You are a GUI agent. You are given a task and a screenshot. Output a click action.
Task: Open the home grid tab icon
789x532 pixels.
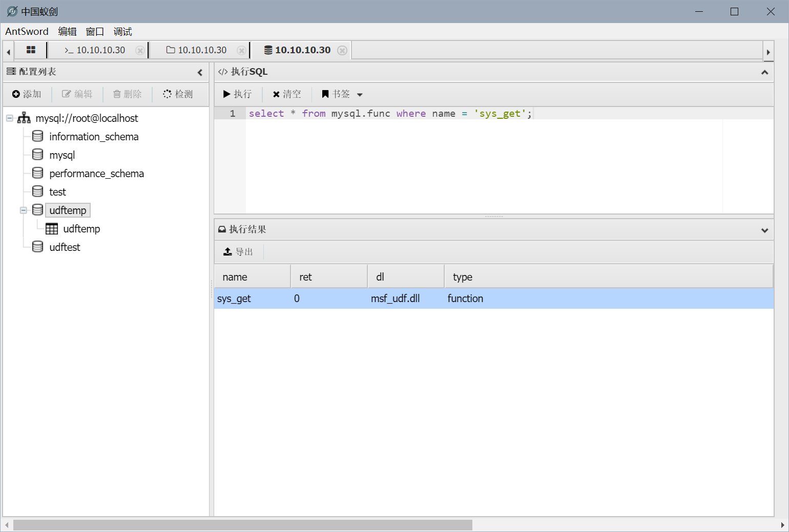[31, 50]
